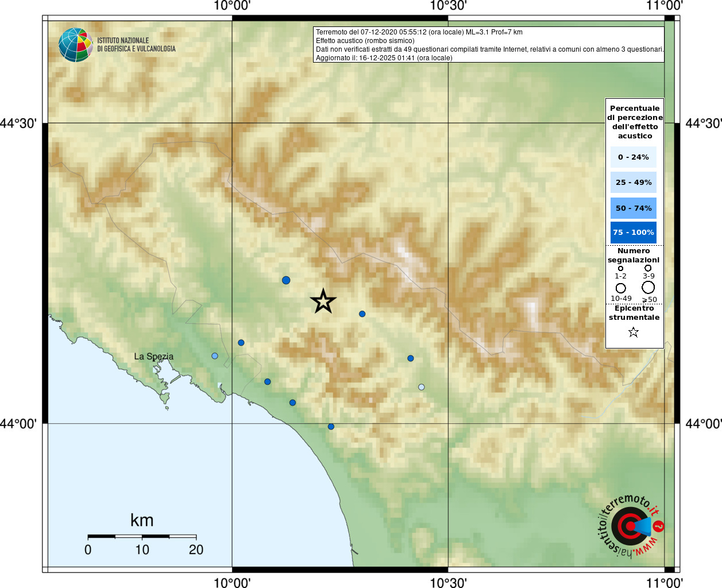Click the 10-49 reports legend circle

click(x=621, y=288)
